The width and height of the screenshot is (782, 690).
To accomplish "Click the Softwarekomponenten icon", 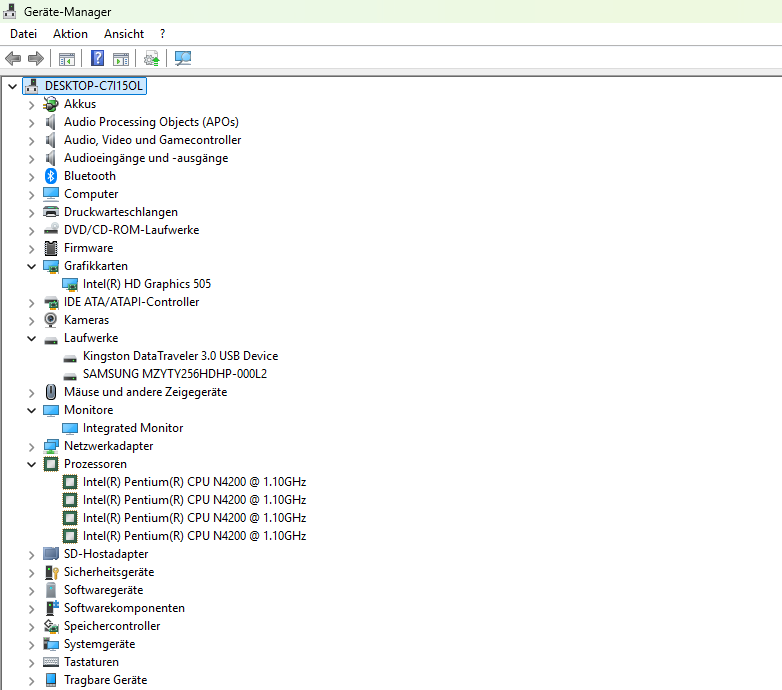I will [52, 607].
